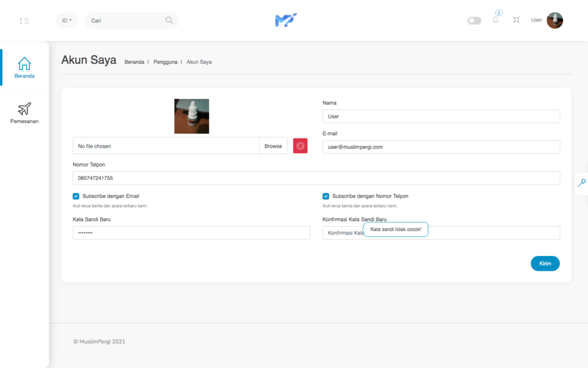Click the search magnifier icon
Screen dimensions: 588x368
[x=169, y=21]
